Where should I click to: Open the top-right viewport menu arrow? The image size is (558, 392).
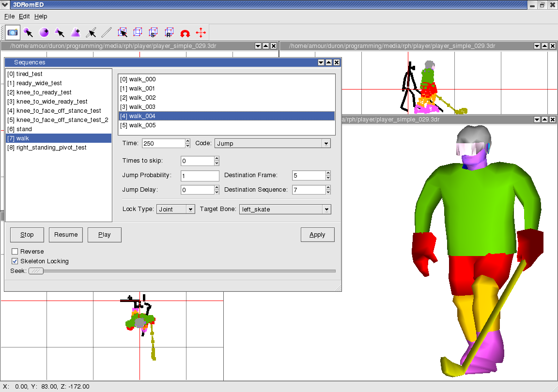537,46
